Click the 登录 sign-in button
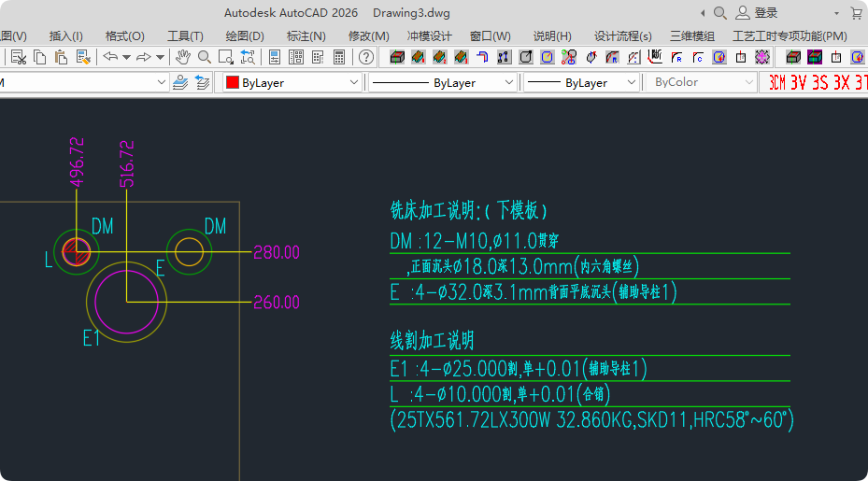This screenshot has height=481, width=868. coord(757,13)
